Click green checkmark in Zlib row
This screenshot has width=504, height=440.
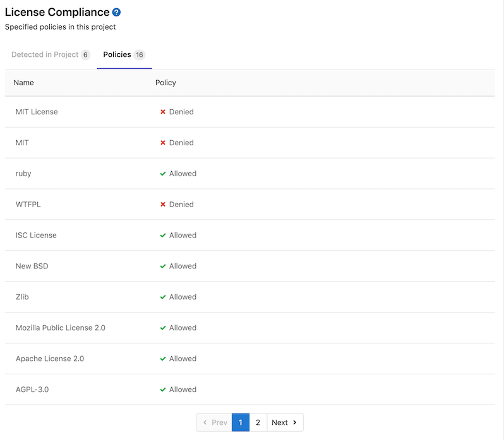point(163,297)
